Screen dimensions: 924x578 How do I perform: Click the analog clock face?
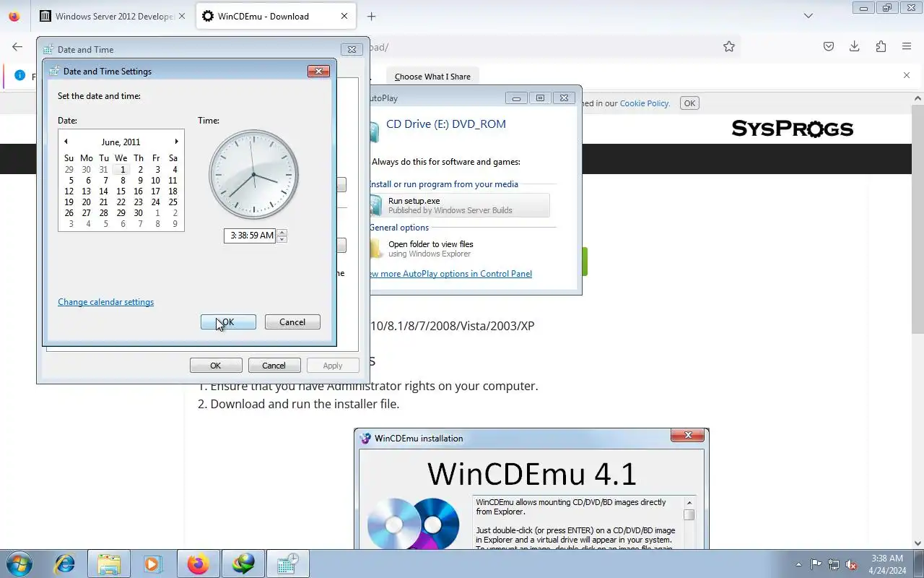tap(253, 175)
